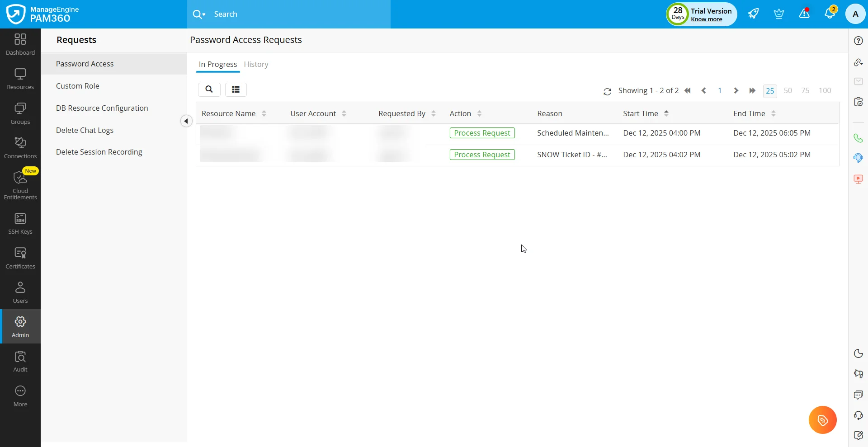Open the notifications bell icon

830,14
